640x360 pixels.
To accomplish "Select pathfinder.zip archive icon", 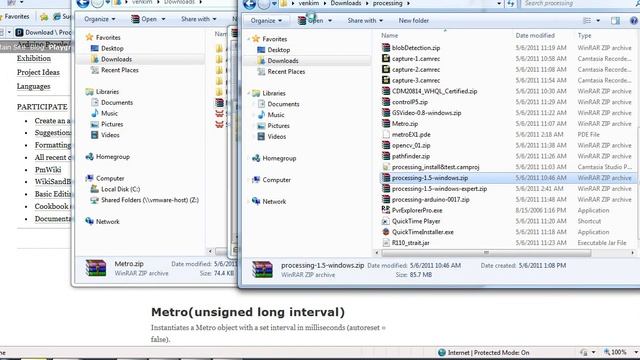I will coord(386,156).
